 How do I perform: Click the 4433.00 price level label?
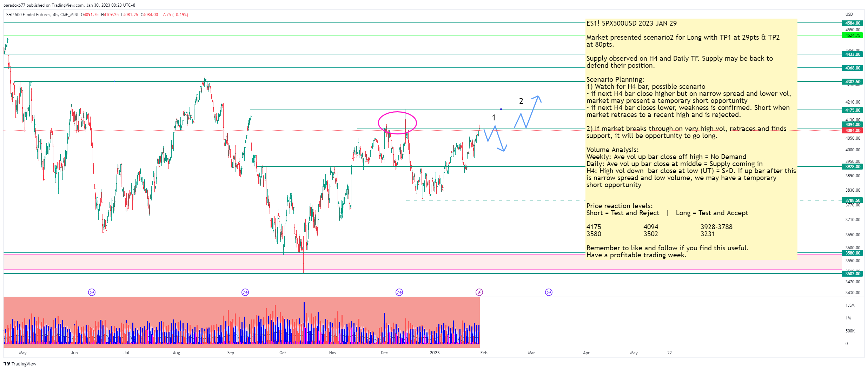point(853,54)
